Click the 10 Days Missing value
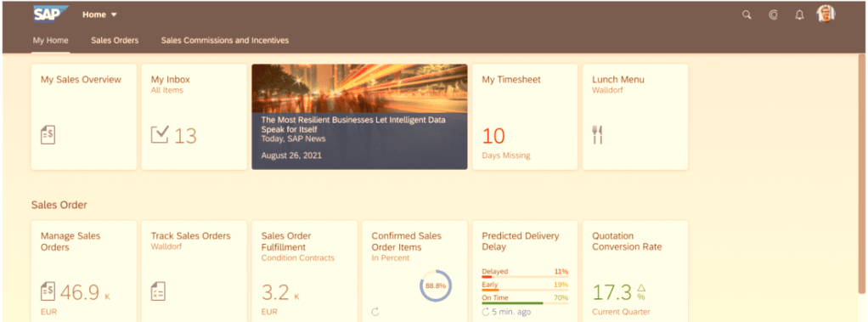The height and width of the screenshot is (322, 868). point(493,136)
